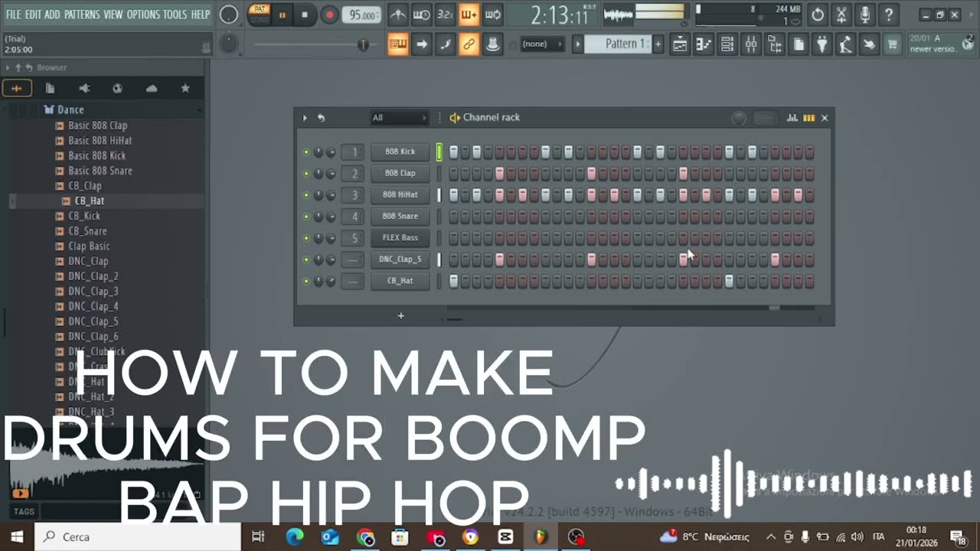
Task: Toggle the browser view toolbar icon
Action: click(775, 44)
